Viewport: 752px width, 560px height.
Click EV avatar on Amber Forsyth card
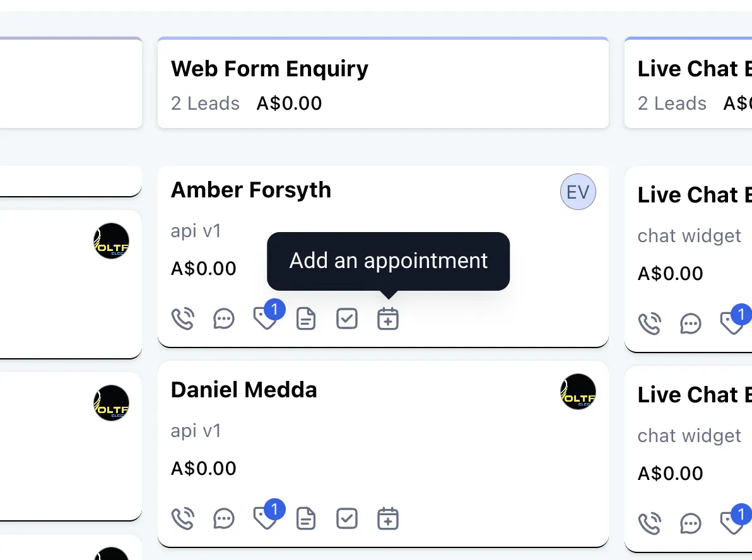[578, 192]
